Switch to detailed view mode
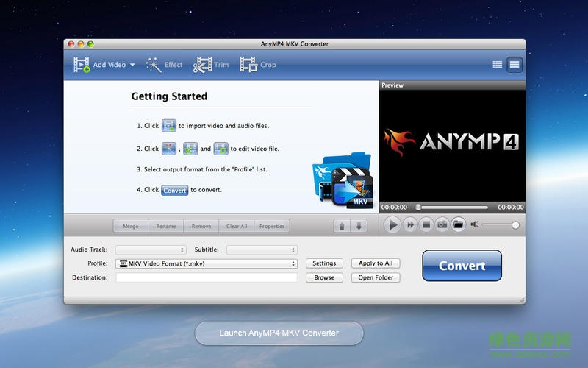Viewport: 588px width, 368px height. click(x=514, y=65)
